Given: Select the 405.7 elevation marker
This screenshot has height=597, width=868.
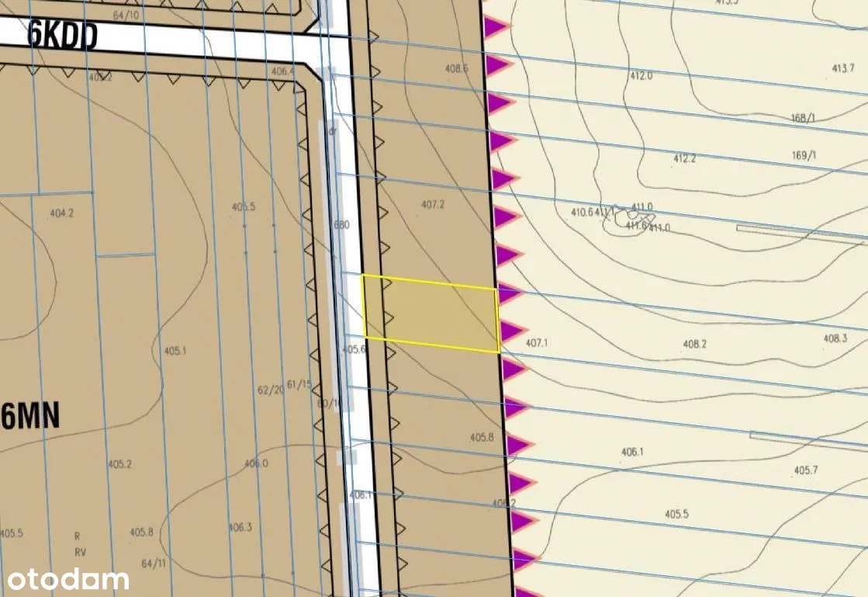Looking at the screenshot, I should (x=806, y=471).
